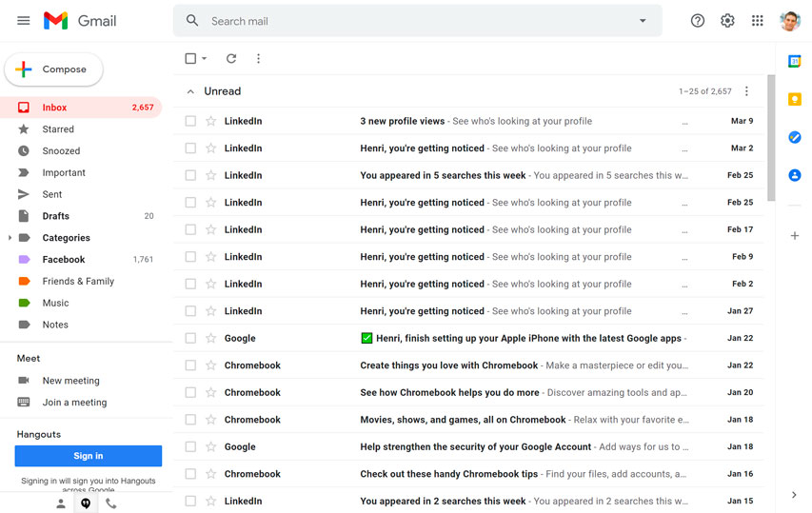Check the box for '3 new profile views' email
Image resolution: width=812 pixels, height=513 pixels.
point(190,121)
